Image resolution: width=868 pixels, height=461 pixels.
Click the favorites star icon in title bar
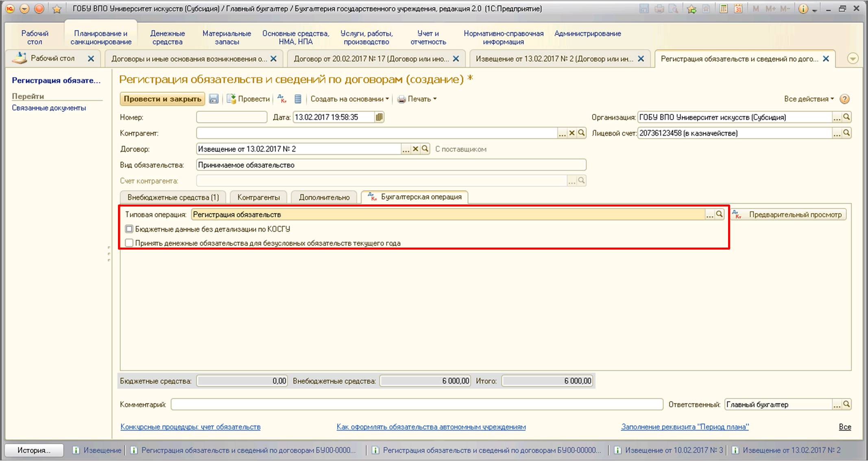[x=57, y=9]
